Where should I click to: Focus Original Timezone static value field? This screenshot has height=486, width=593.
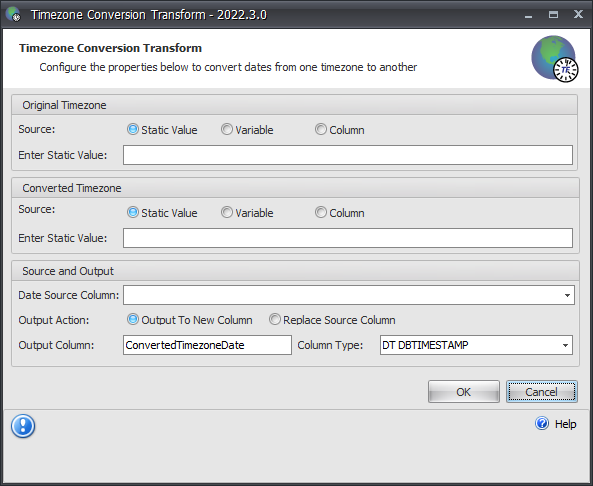(348, 155)
